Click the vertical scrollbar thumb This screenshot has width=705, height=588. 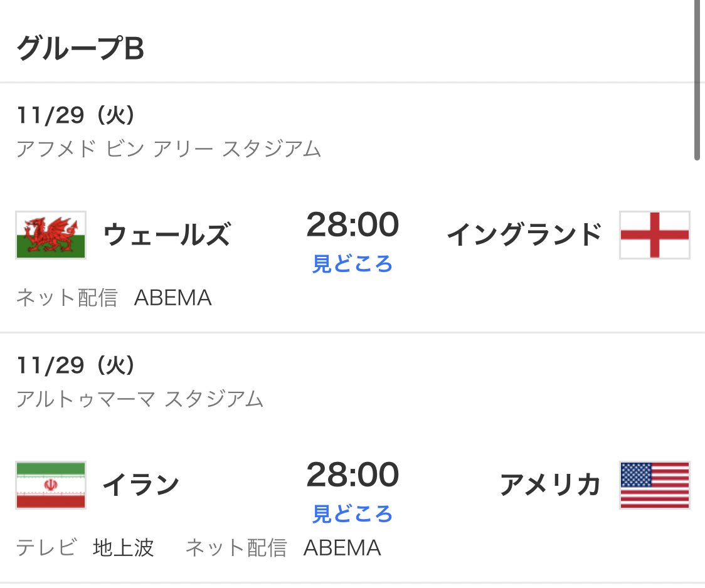[x=697, y=81]
